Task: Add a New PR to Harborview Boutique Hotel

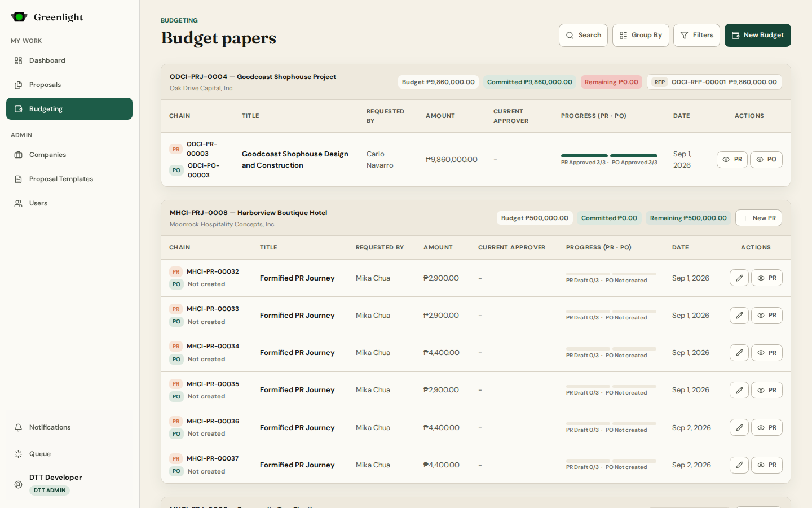Action: (758, 218)
